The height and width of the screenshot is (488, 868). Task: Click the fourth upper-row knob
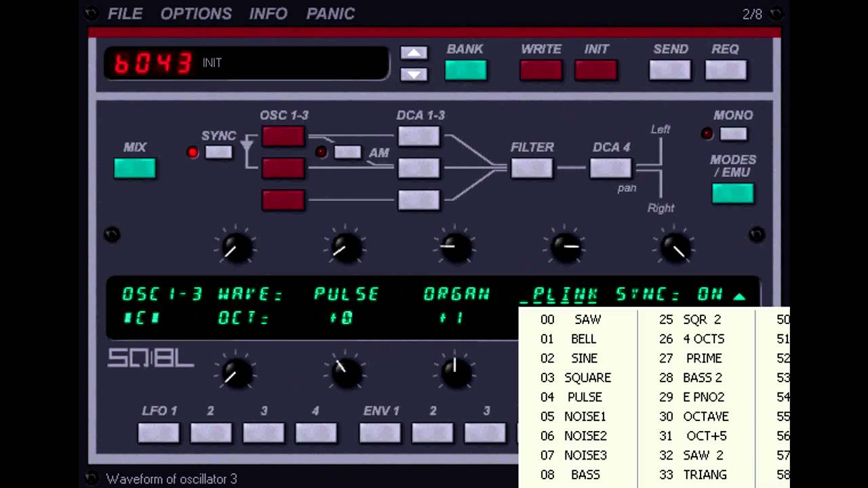[x=565, y=248]
